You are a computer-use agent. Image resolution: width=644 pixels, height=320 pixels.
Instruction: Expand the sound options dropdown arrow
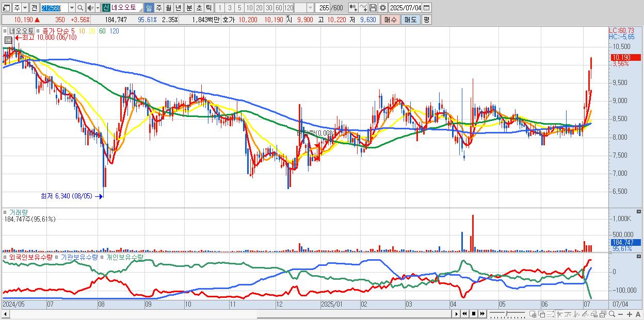[x=98, y=8]
